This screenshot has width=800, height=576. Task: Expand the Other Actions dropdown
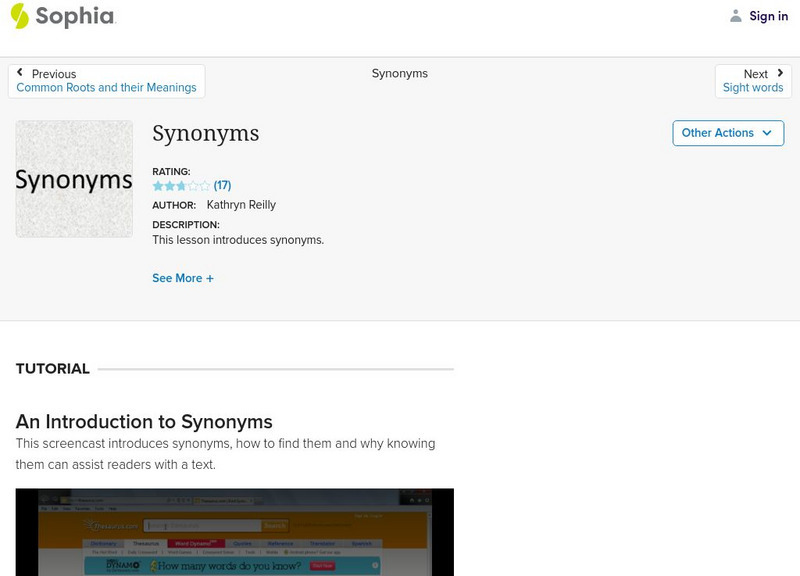point(727,133)
